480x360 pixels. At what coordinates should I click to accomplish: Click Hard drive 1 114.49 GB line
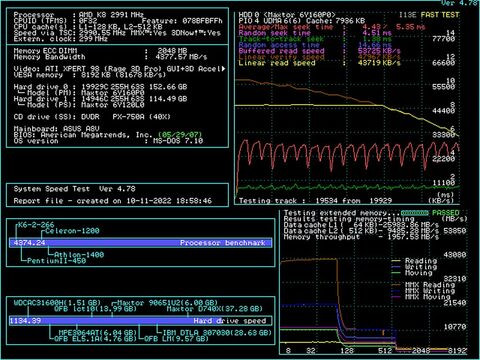pyautogui.click(x=100, y=99)
